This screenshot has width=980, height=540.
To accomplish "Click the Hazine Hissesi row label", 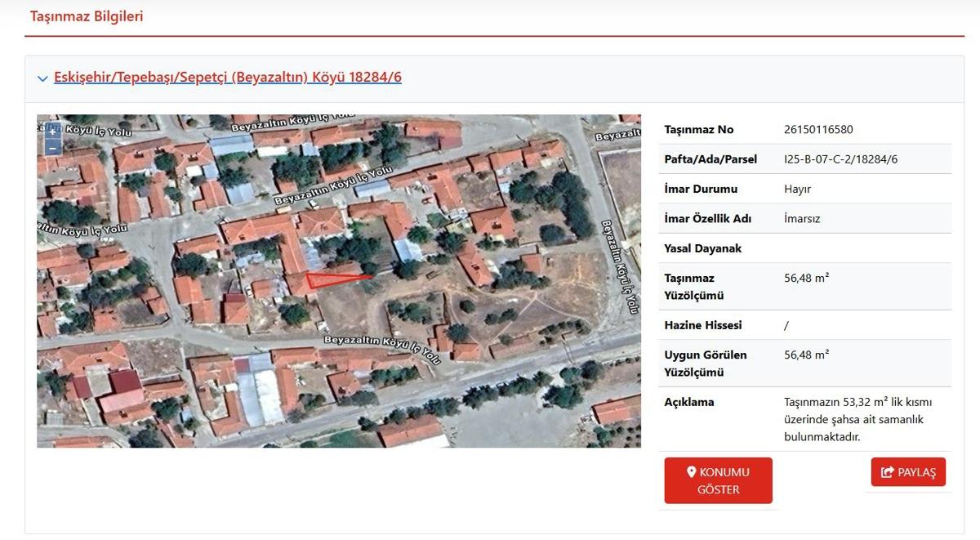I will click(703, 325).
